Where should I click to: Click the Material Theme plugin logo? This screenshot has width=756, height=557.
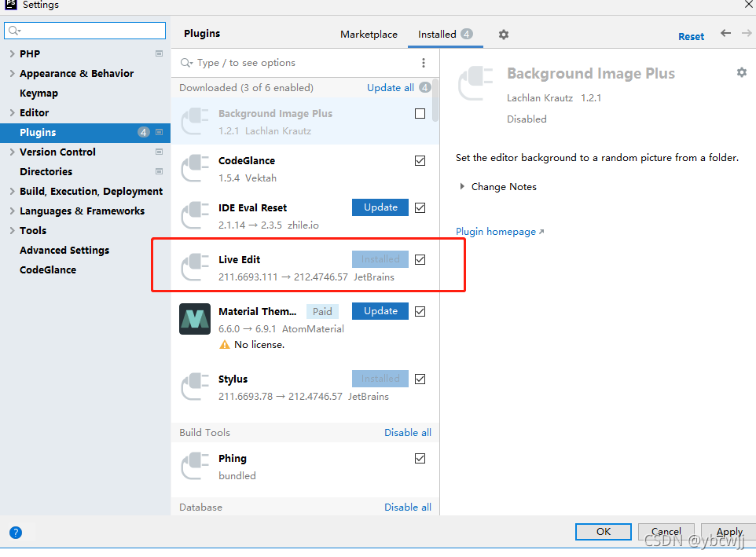[x=195, y=318]
